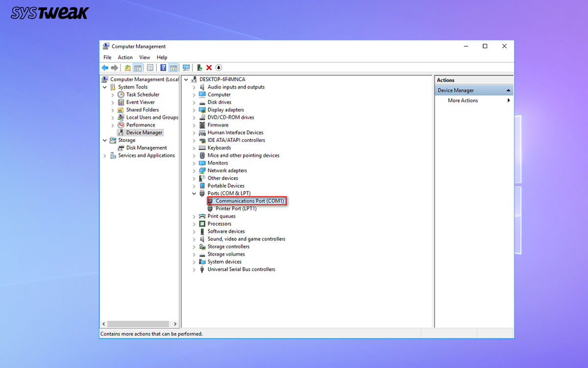Open the View menu
This screenshot has width=588, height=368.
(x=145, y=57)
